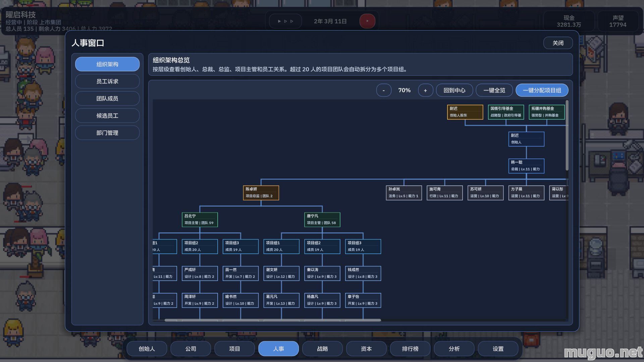Switch to 公司 bottom menu
644x362 pixels.
[191, 349]
